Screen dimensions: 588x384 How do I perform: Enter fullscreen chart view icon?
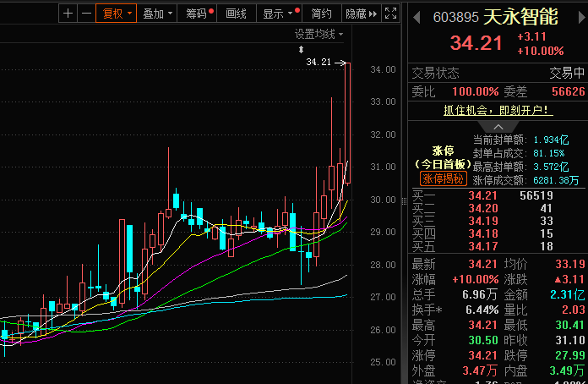(391, 14)
